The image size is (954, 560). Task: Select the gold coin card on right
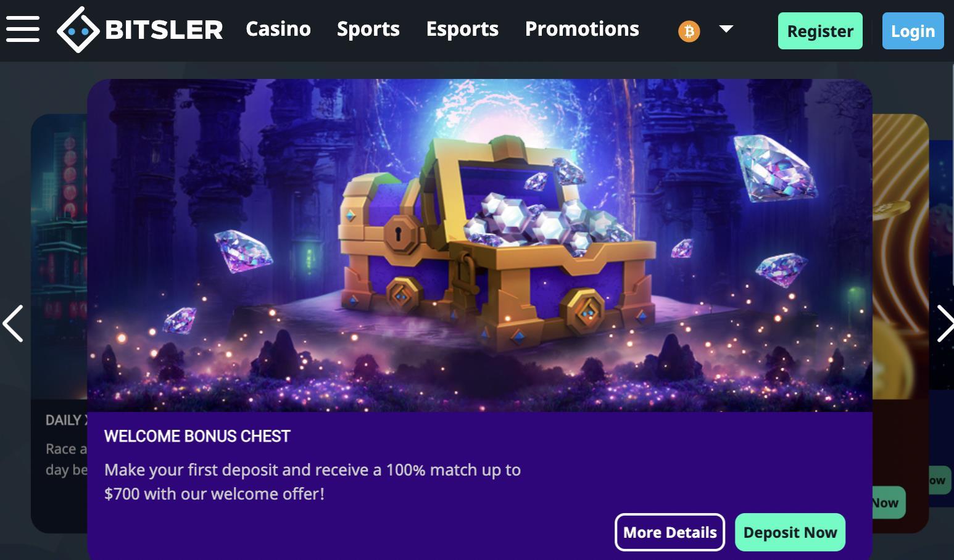(x=900, y=323)
